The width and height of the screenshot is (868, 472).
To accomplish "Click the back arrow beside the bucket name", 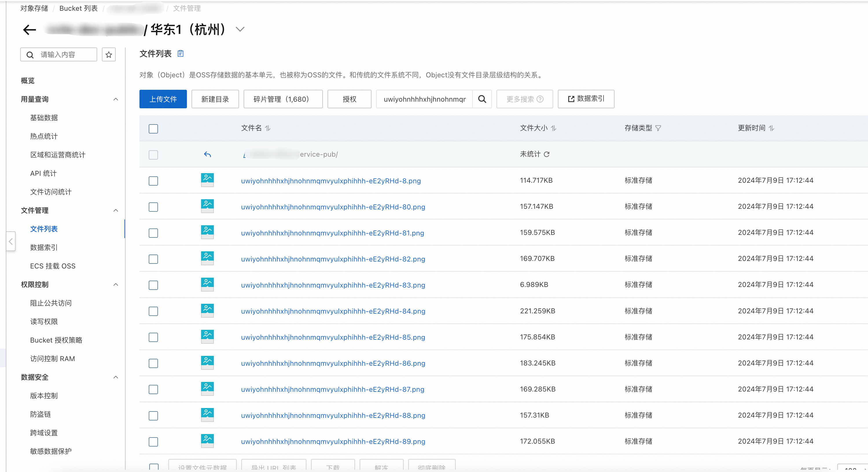I will [x=29, y=30].
